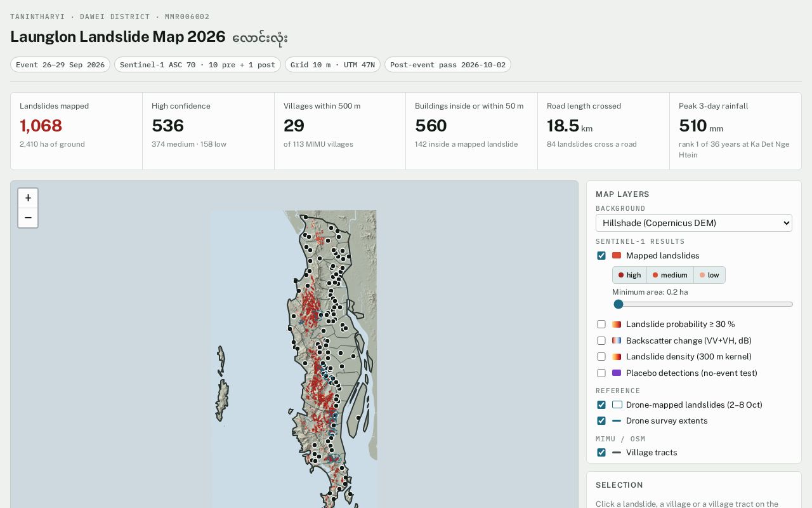
Task: Click the Launglon Landslide Map 2026 title
Action: 118,37
